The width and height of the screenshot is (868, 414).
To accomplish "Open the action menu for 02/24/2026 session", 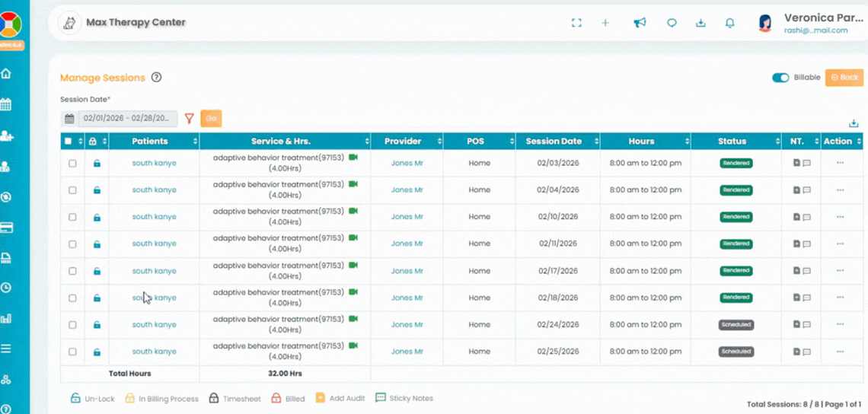I will (840, 325).
